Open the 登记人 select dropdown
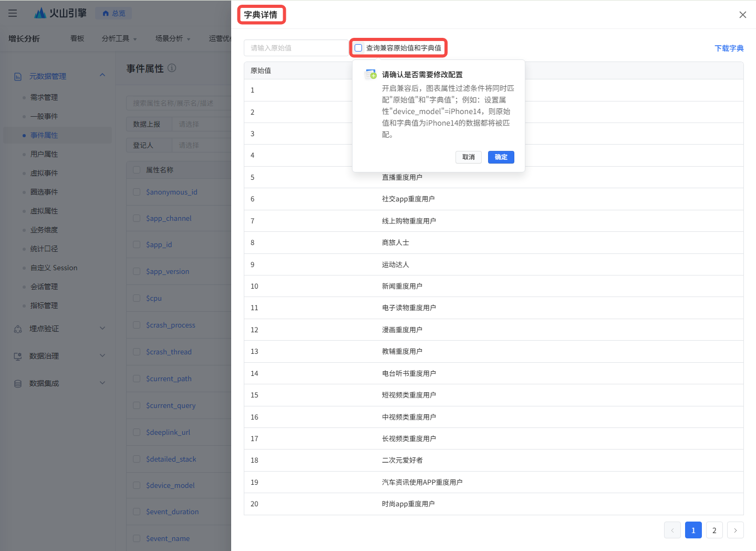This screenshot has height=551, width=756. point(201,145)
